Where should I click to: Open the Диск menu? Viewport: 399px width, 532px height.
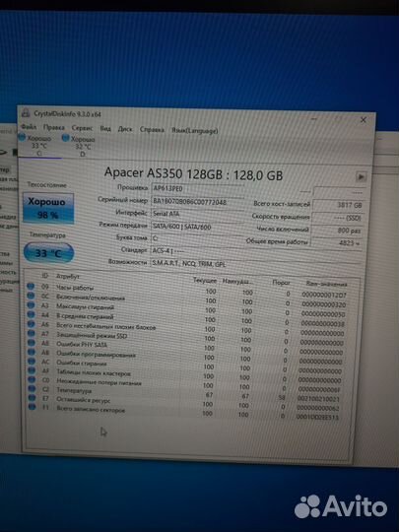[x=125, y=129]
